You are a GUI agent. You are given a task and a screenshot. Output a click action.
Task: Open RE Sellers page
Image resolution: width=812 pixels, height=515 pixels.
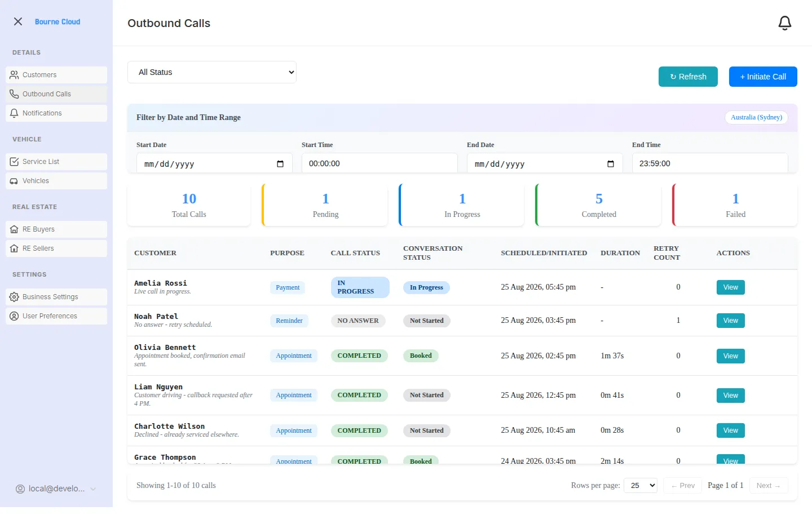coord(56,248)
